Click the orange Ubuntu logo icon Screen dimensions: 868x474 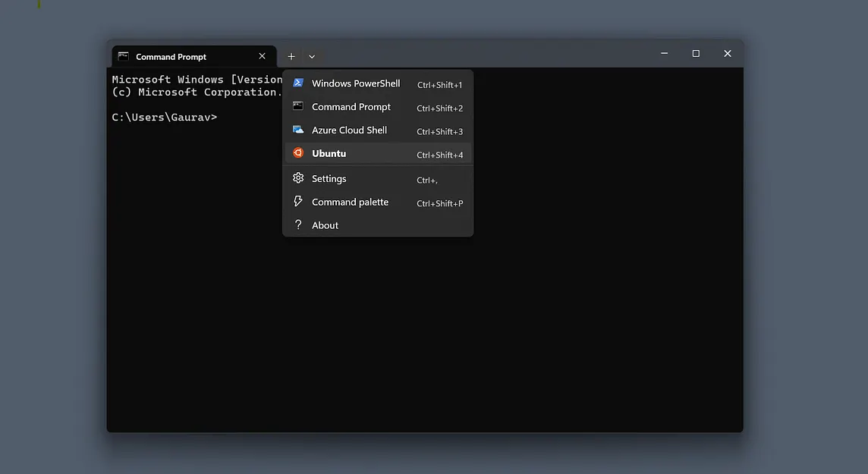[298, 152]
